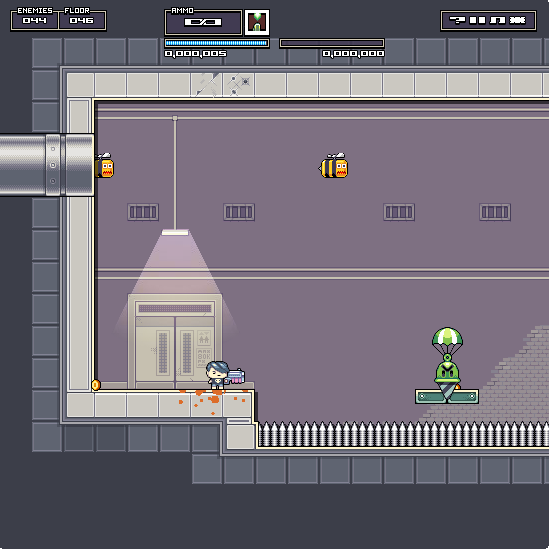
Task: Click the infinity AMMO indicator
Action: (203, 22)
